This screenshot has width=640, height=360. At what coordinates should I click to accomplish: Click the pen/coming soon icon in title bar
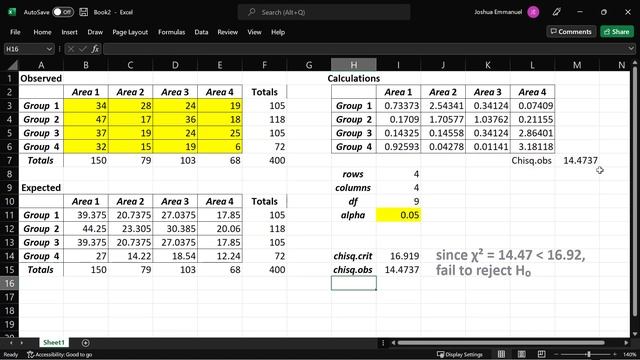(556, 12)
